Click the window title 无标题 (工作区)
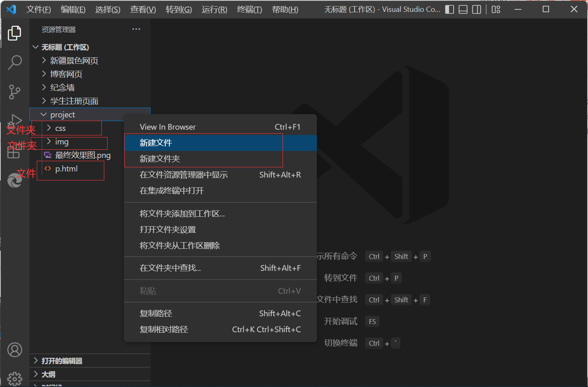Viewport: 588px width, 387px height. point(350,9)
